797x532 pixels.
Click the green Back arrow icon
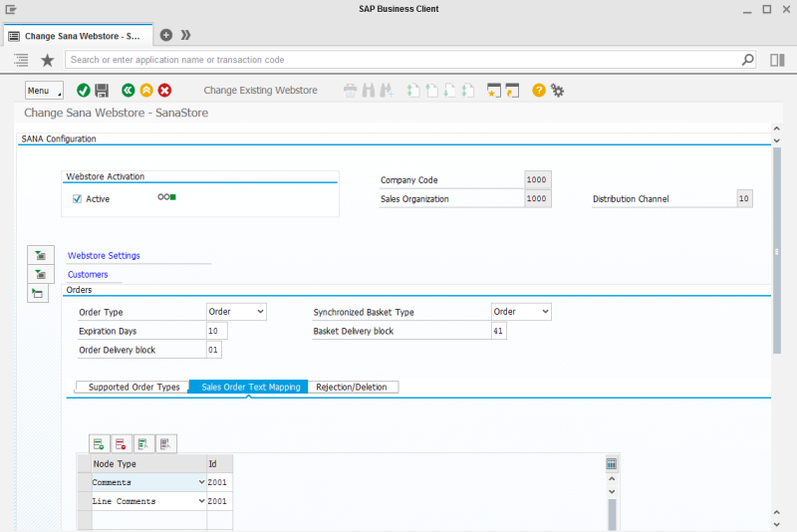pyautogui.click(x=129, y=91)
